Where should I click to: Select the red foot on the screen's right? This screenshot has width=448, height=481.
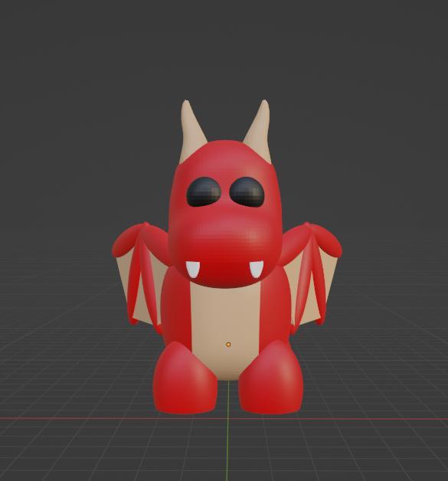(x=271, y=378)
